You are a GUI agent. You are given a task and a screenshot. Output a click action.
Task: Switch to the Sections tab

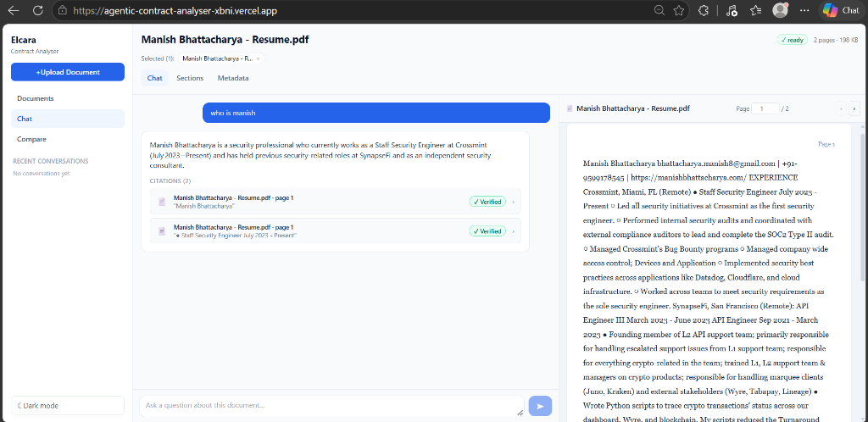[x=190, y=78]
